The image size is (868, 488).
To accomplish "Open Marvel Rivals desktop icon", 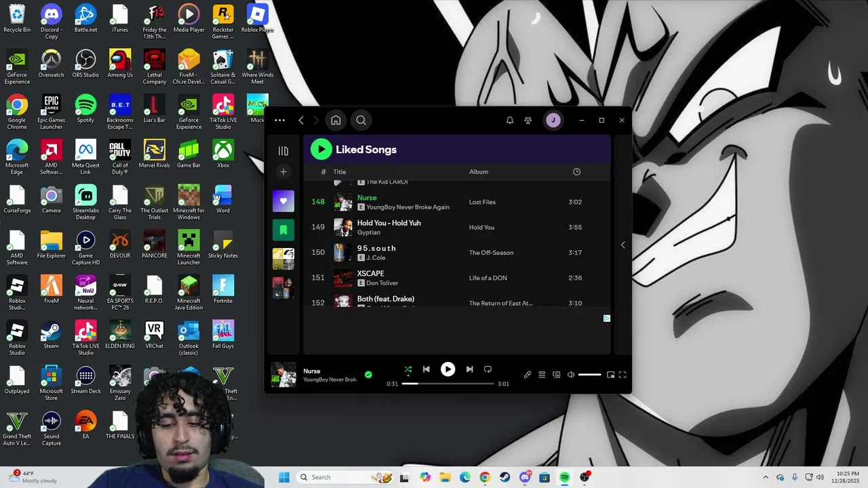I will [154, 154].
